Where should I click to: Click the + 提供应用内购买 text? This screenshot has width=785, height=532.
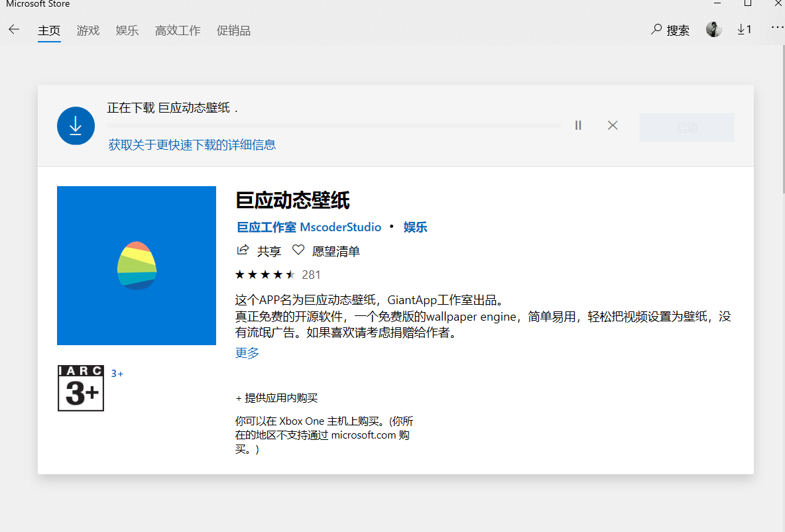[276, 398]
